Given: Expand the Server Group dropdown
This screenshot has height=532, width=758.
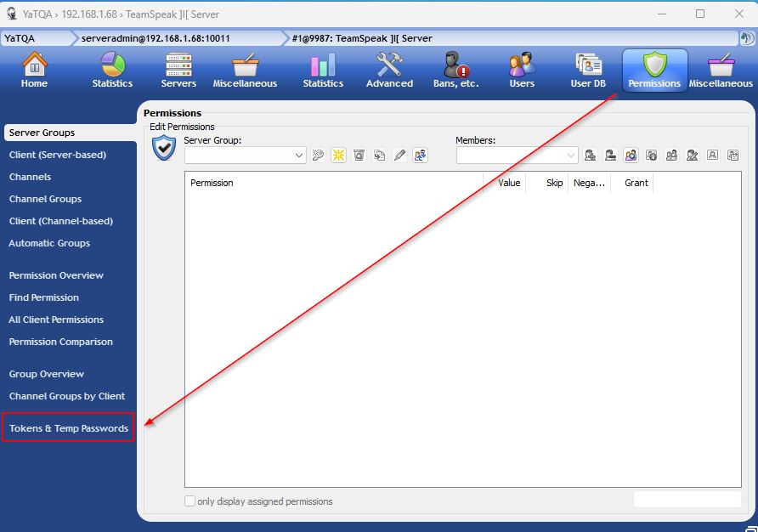Looking at the screenshot, I should pyautogui.click(x=299, y=156).
